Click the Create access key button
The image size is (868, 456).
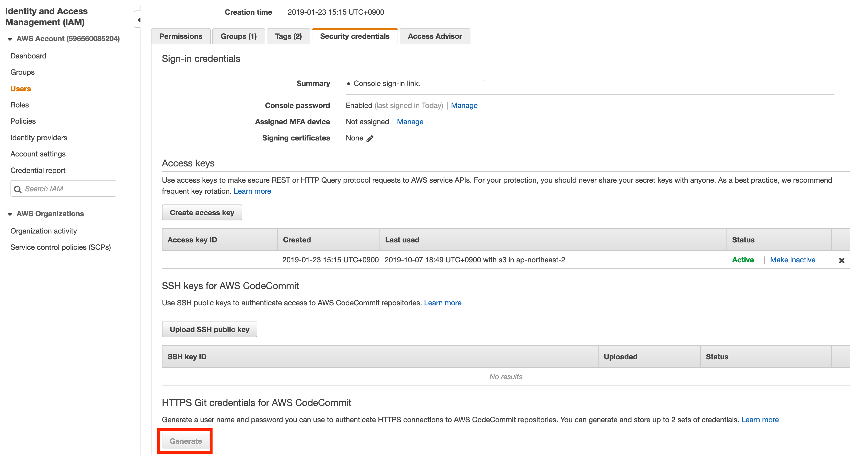(x=202, y=213)
